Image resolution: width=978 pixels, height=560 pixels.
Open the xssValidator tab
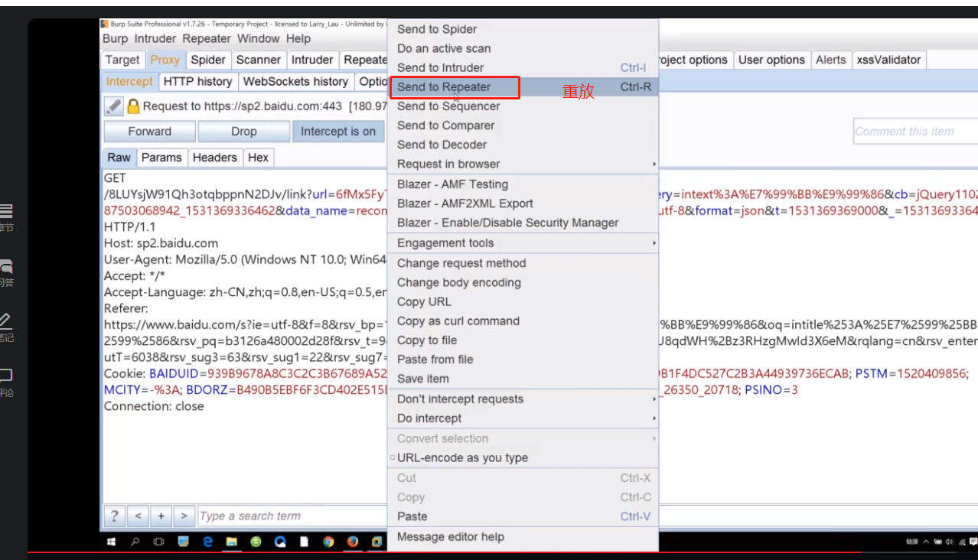click(x=889, y=60)
